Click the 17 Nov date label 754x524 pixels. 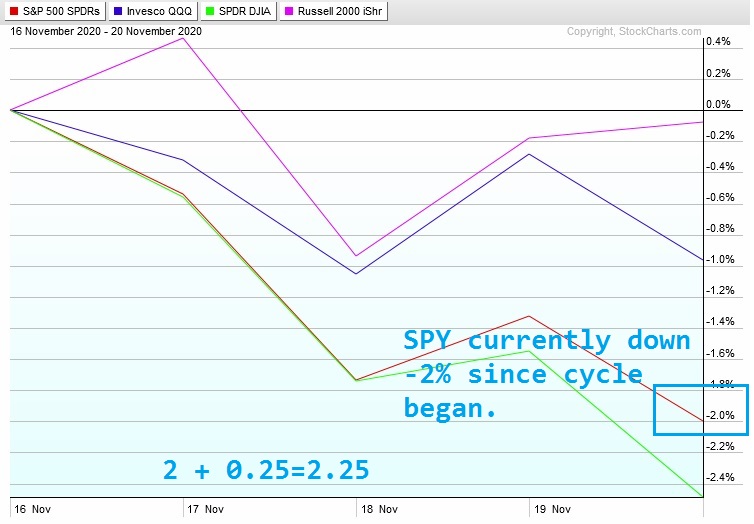pos(205,510)
